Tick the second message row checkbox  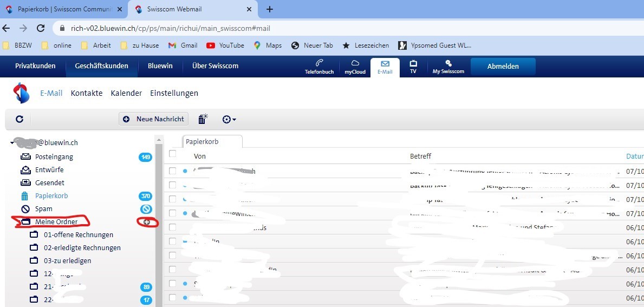(x=172, y=185)
